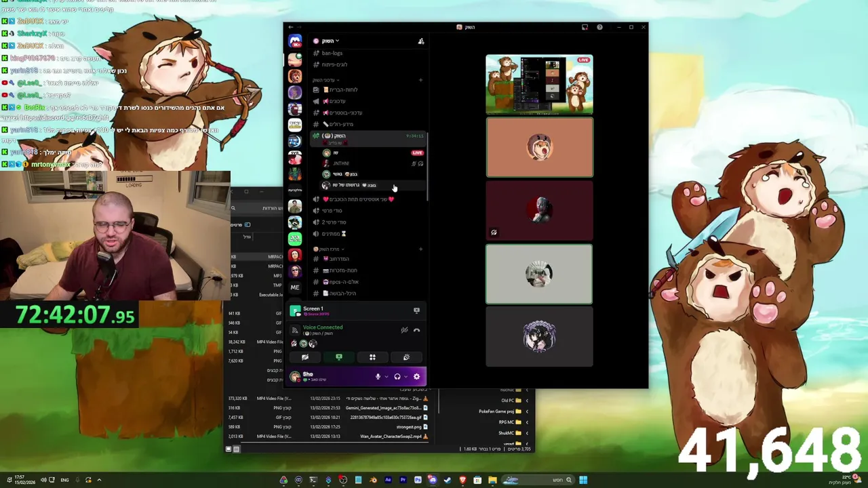The width and height of the screenshot is (868, 488).
Task: Open Steam from the taskbar
Action: (448, 480)
